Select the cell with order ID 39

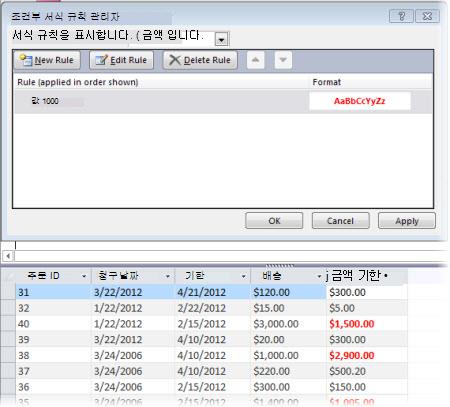53,339
